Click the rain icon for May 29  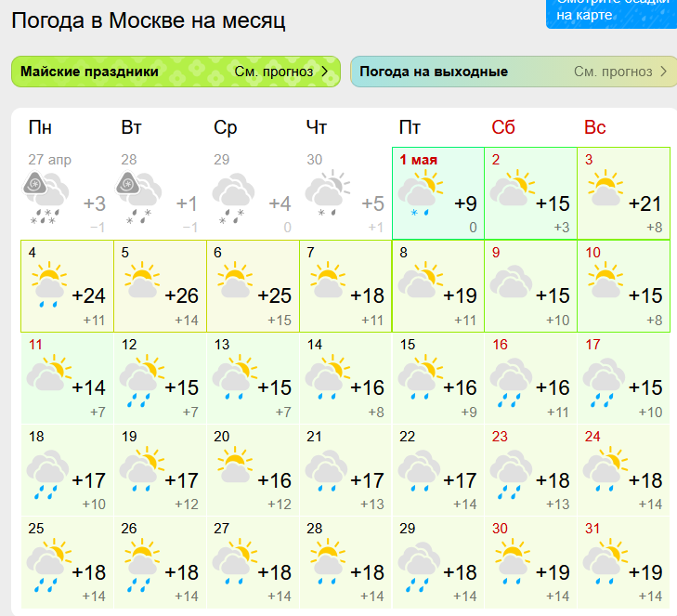click(419, 567)
